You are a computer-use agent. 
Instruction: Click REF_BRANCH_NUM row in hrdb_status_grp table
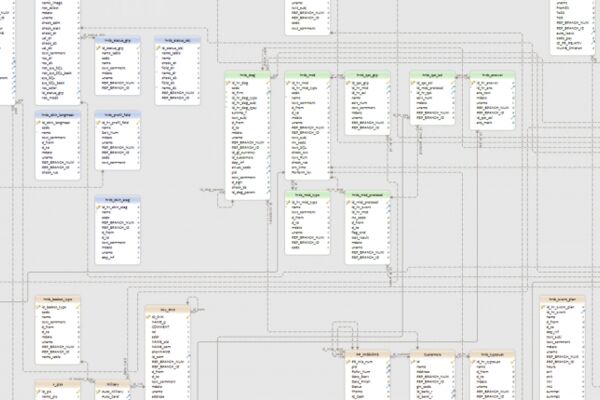click(x=117, y=83)
